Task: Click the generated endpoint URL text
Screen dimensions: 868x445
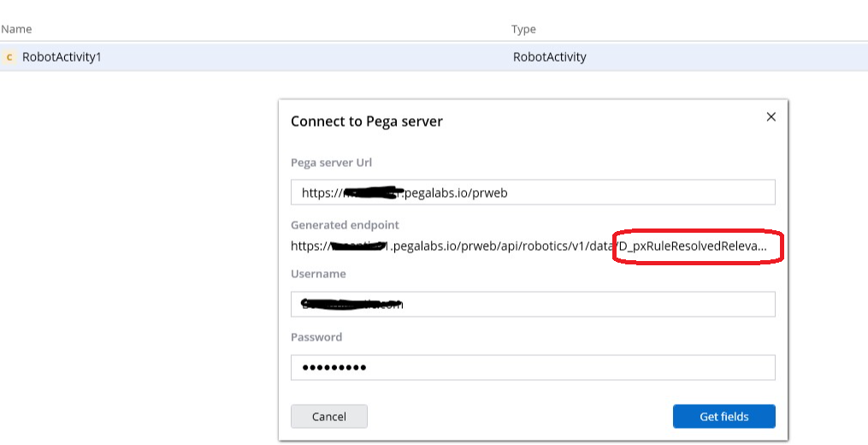Action: (x=528, y=246)
